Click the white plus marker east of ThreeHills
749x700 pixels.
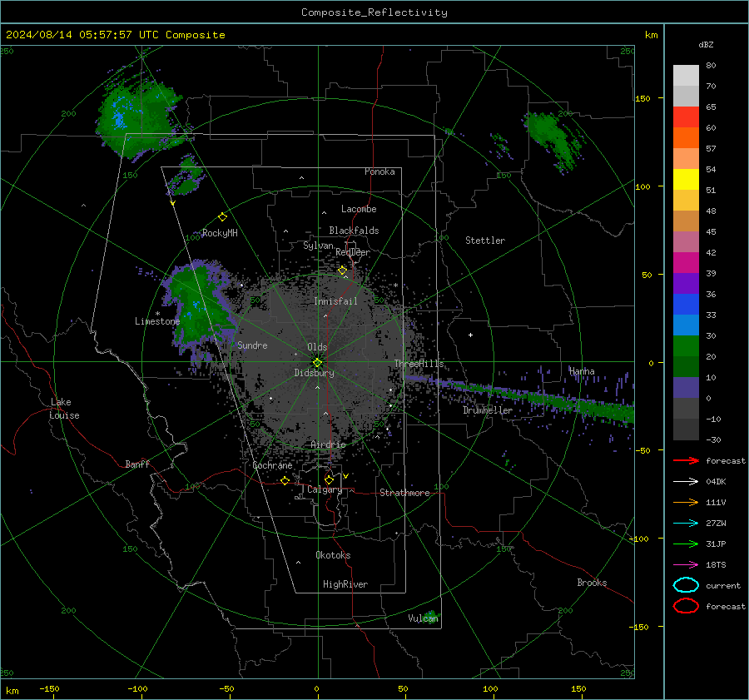470,335
